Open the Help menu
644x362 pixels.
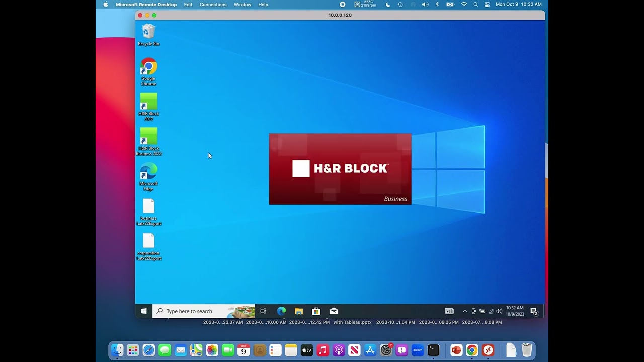pyautogui.click(x=263, y=4)
